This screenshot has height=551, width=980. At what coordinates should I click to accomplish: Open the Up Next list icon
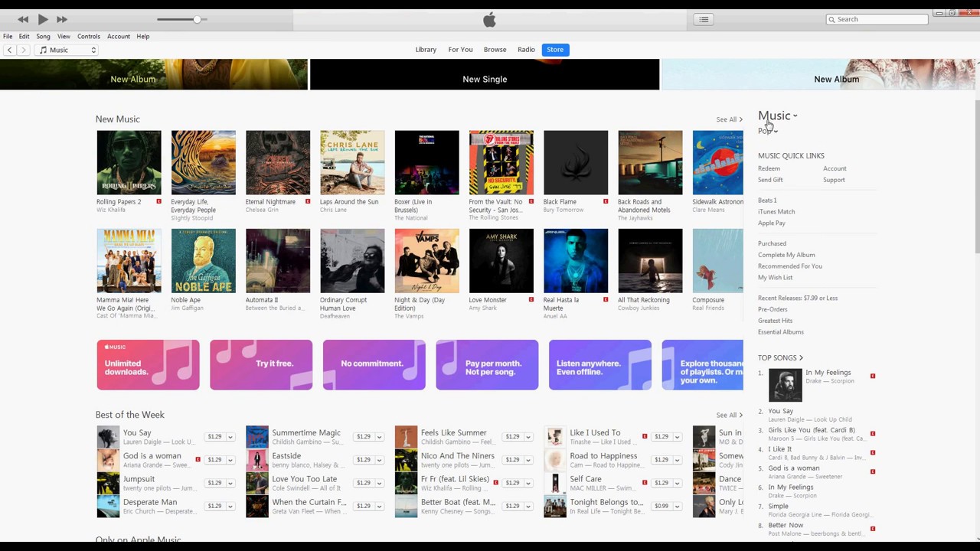point(704,19)
